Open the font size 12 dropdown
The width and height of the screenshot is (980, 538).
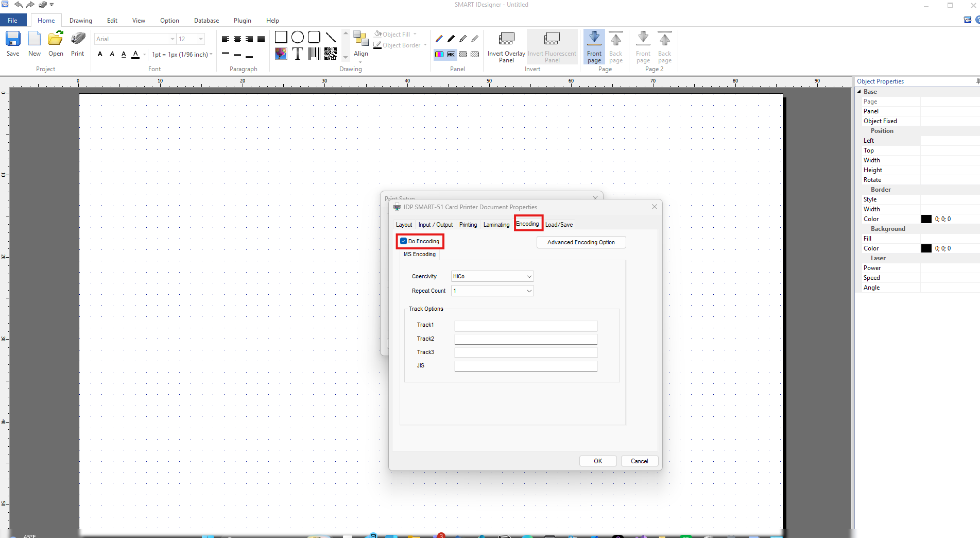[x=201, y=39]
